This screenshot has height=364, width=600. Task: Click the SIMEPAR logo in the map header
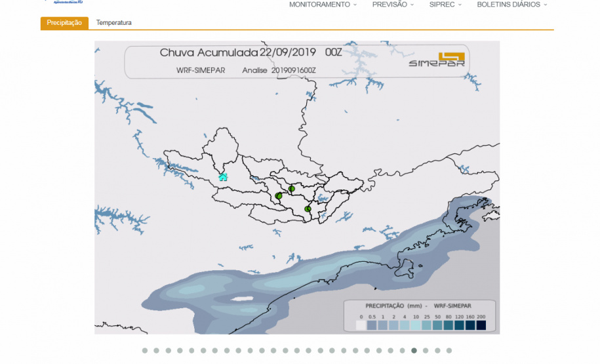tap(437, 60)
